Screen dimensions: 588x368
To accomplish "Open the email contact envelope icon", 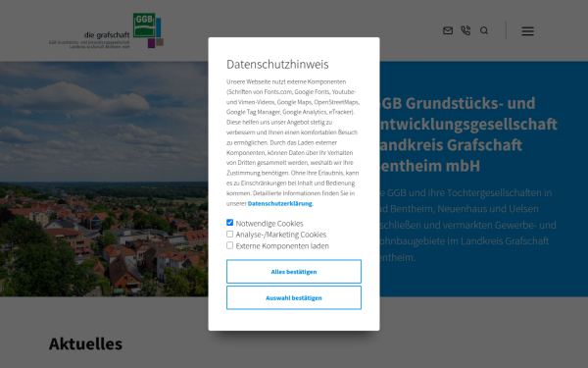I will [448, 30].
